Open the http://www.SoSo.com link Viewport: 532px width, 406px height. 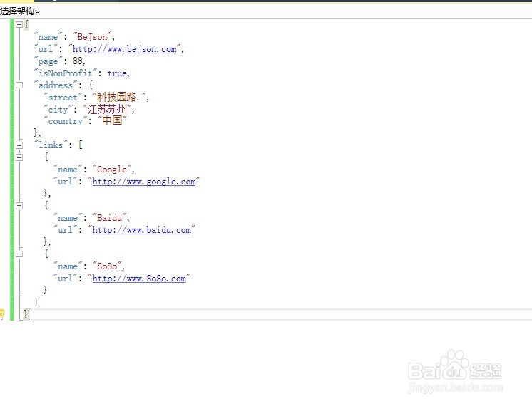pos(139,279)
